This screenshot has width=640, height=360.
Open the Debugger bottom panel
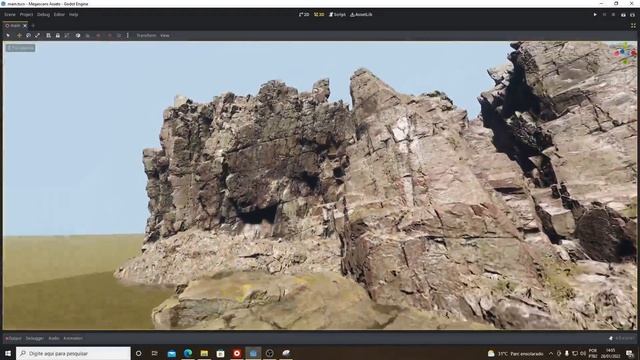[35, 338]
